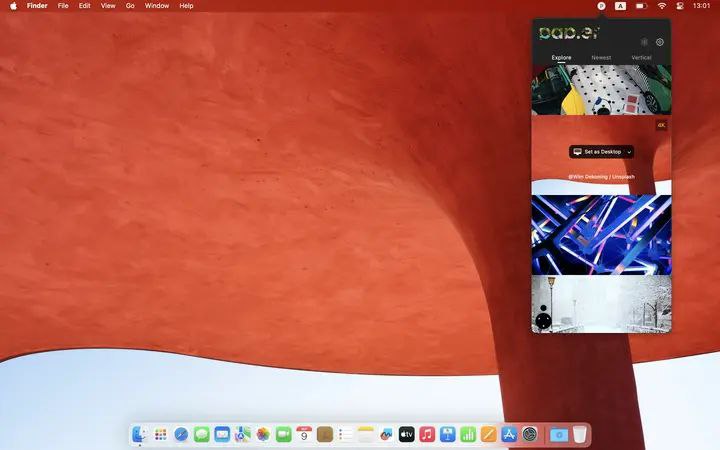This screenshot has height=450, width=720.
Task: Open Notes from the Dock
Action: (x=366, y=434)
